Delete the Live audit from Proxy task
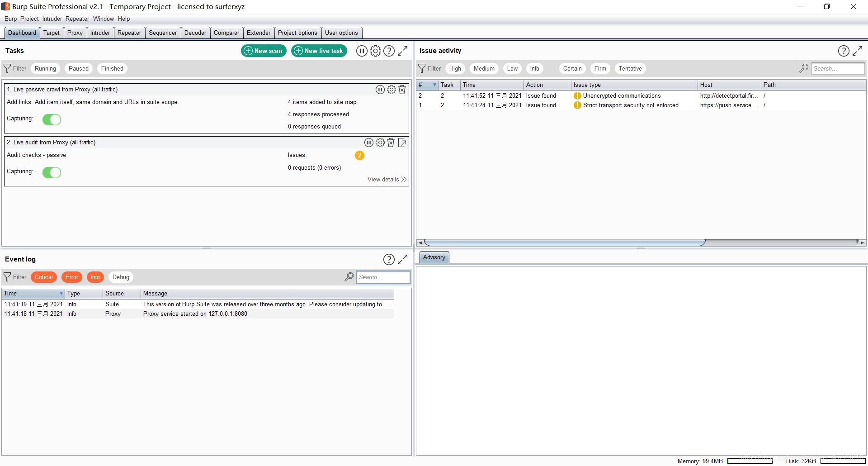The image size is (868, 466). [x=391, y=143]
